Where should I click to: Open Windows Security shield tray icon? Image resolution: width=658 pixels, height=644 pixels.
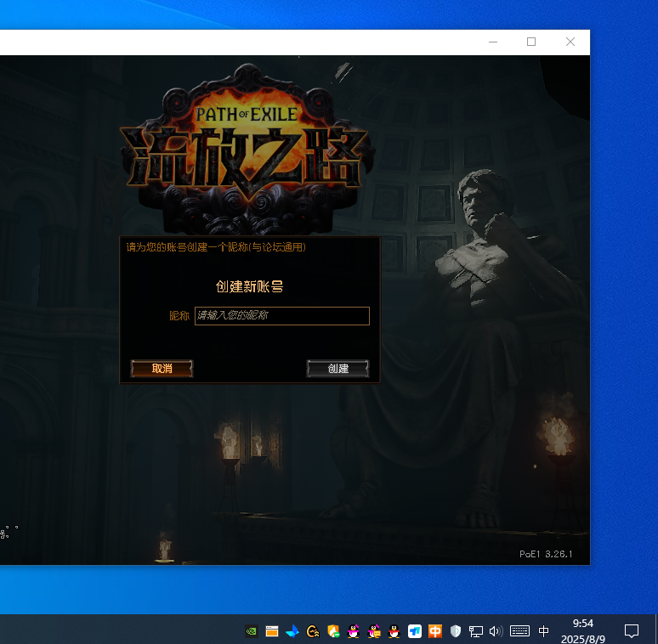(x=456, y=631)
